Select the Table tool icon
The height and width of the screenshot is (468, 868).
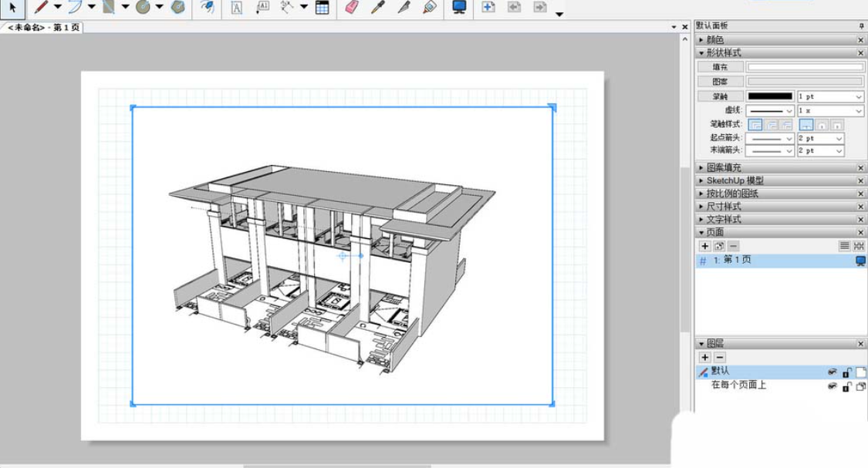322,8
